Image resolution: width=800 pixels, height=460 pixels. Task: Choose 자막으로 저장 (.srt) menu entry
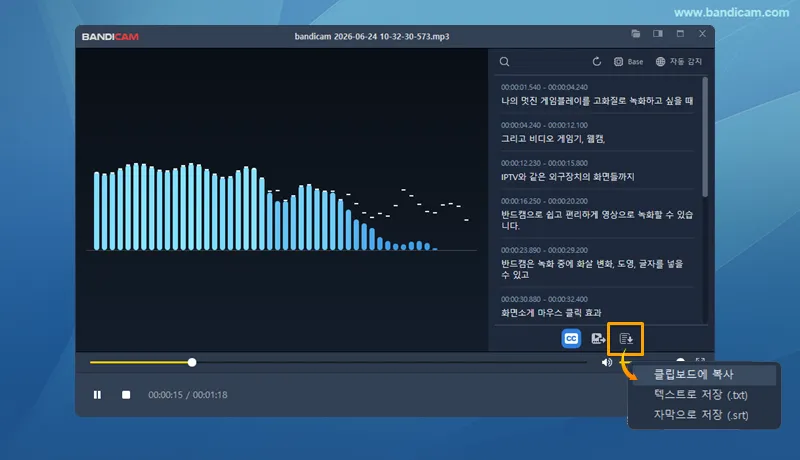click(x=704, y=415)
